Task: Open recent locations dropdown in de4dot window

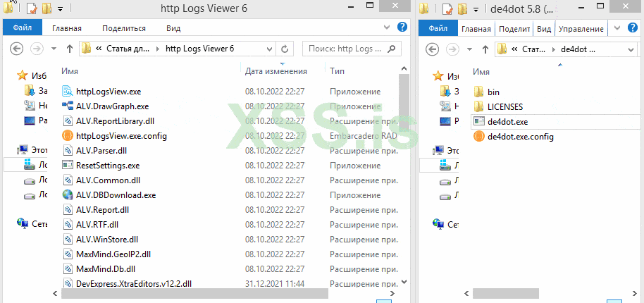Action: pyautogui.click(x=469, y=49)
